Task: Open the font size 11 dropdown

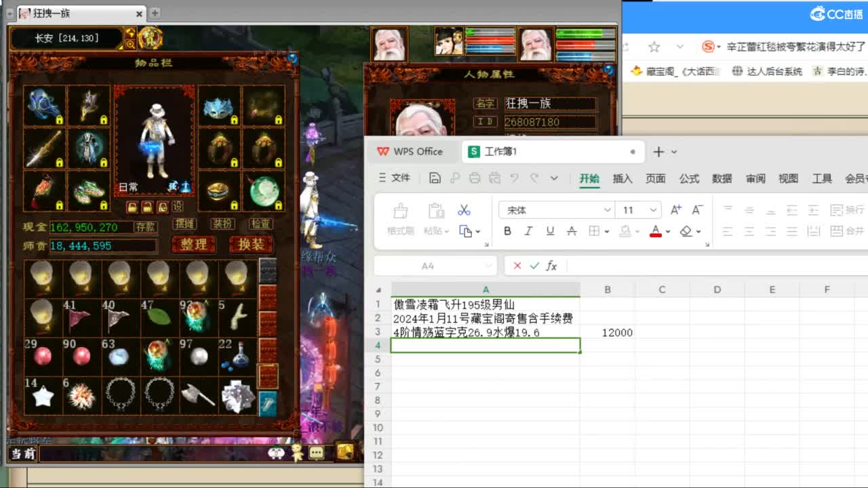Action: click(653, 210)
